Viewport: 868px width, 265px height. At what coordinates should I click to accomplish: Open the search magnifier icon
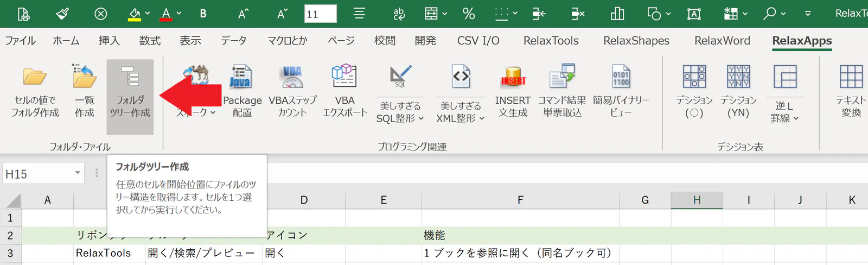tap(770, 14)
